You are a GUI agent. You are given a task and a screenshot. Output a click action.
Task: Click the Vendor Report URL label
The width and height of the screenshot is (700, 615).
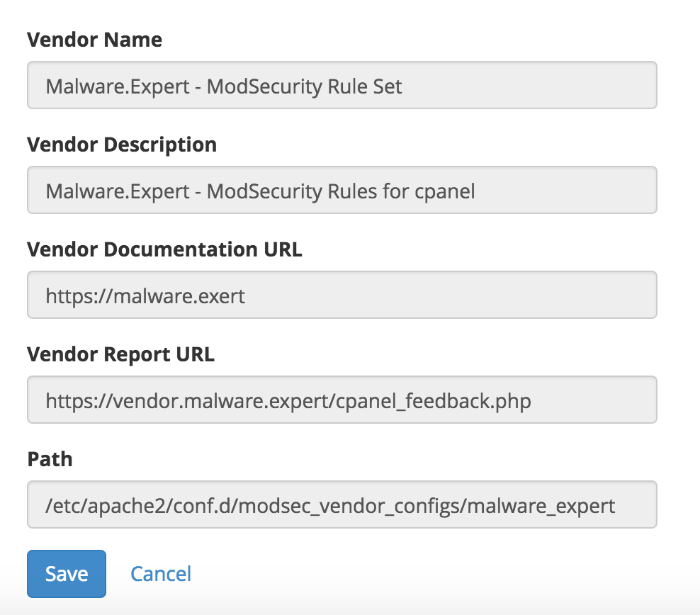(x=121, y=354)
